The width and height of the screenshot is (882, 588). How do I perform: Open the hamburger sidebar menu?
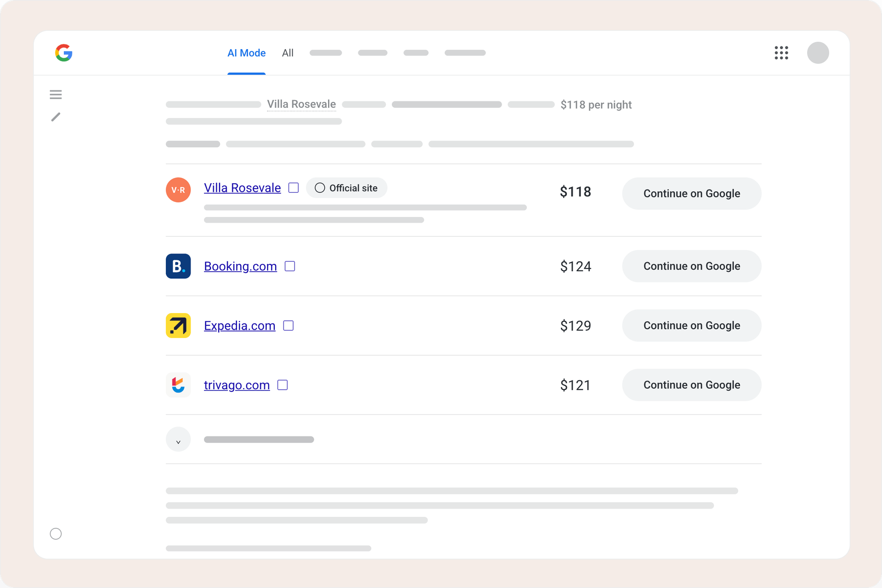coord(56,95)
